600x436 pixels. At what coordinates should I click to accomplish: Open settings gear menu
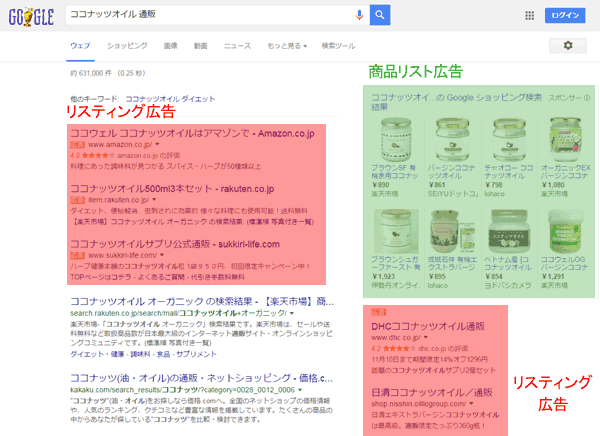coord(568,46)
